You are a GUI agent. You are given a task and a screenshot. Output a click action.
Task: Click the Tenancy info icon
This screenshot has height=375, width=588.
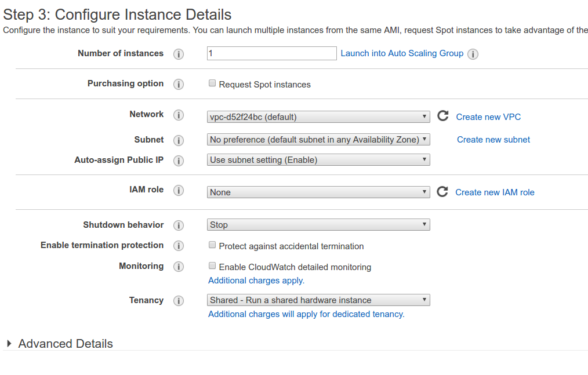179,301
